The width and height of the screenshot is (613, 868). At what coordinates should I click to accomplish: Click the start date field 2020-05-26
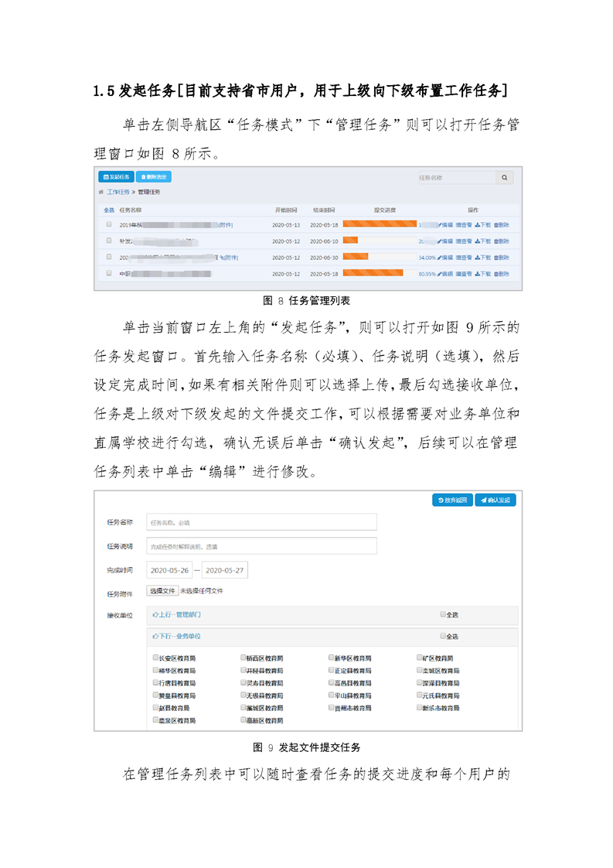pos(169,570)
